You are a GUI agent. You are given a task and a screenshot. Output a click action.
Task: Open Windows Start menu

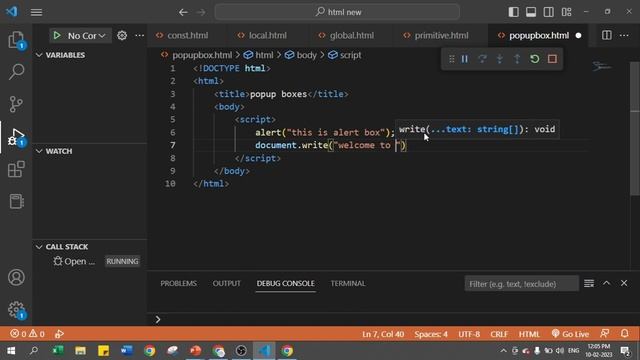coord(11,351)
